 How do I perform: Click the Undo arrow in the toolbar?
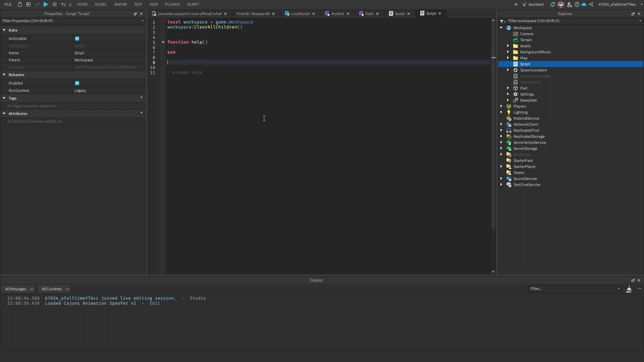63,5
